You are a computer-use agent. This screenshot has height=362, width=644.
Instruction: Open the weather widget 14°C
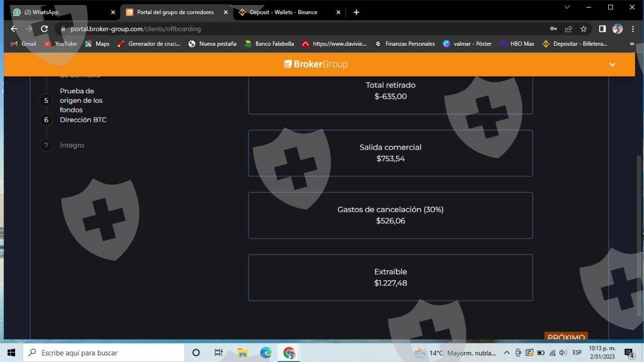pyautogui.click(x=455, y=353)
